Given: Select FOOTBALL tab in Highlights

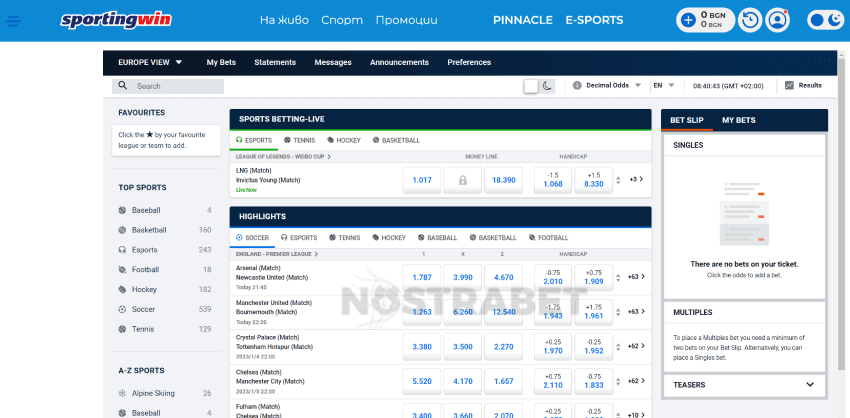Looking at the screenshot, I should [x=549, y=237].
